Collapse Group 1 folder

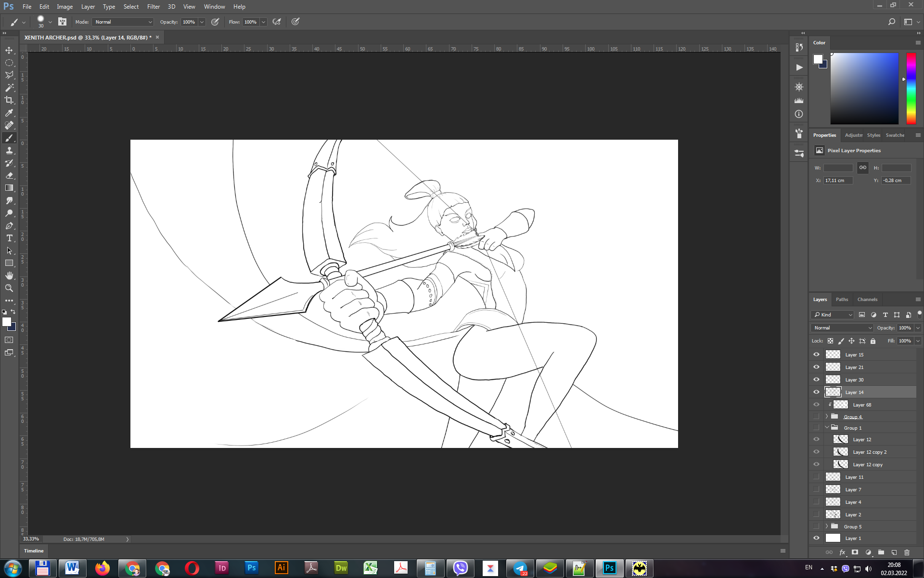827,428
